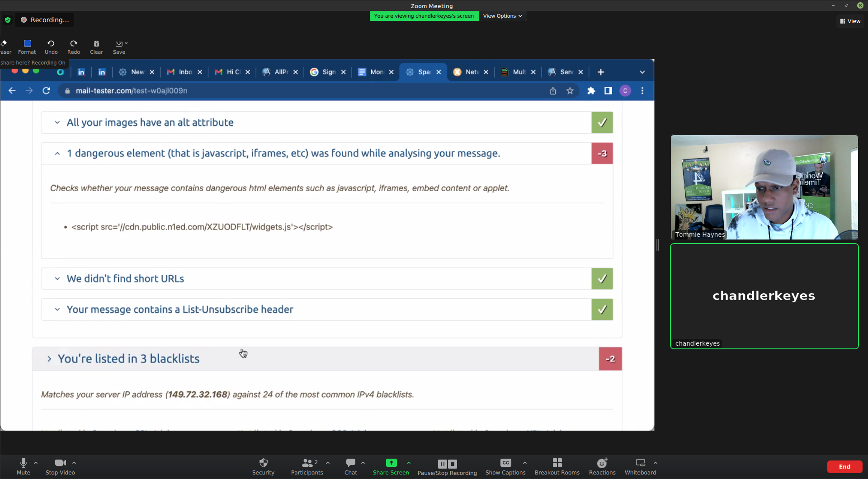Open the Security menu

tap(263, 466)
